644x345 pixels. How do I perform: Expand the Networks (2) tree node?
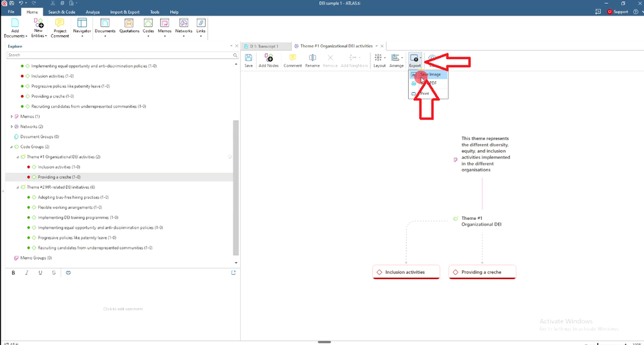(11, 127)
